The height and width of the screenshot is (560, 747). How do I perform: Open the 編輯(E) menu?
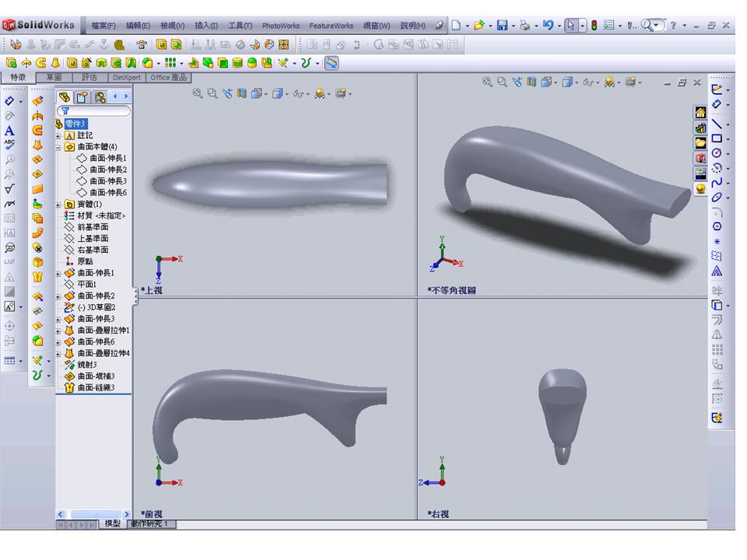[139, 26]
